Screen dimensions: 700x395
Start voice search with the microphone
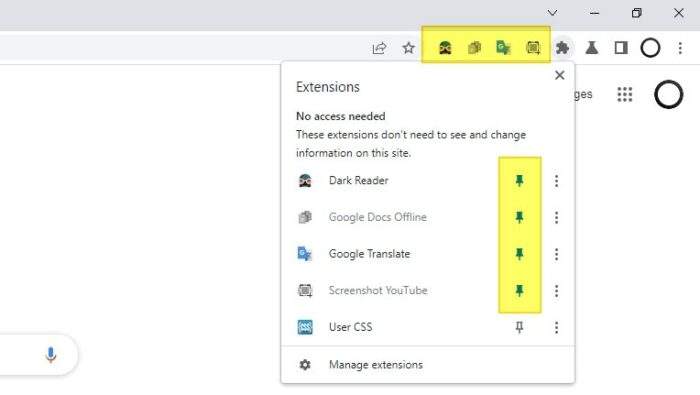click(x=50, y=355)
